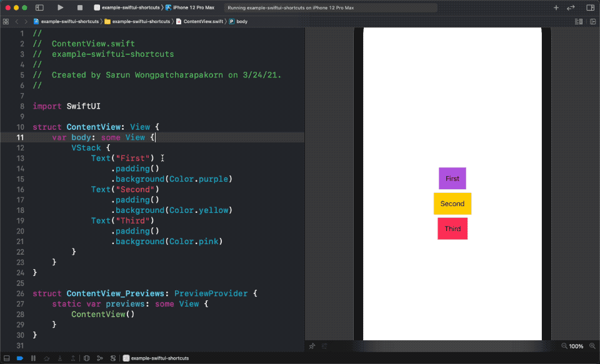Step out in debugger
The image size is (600, 364).
[72, 358]
